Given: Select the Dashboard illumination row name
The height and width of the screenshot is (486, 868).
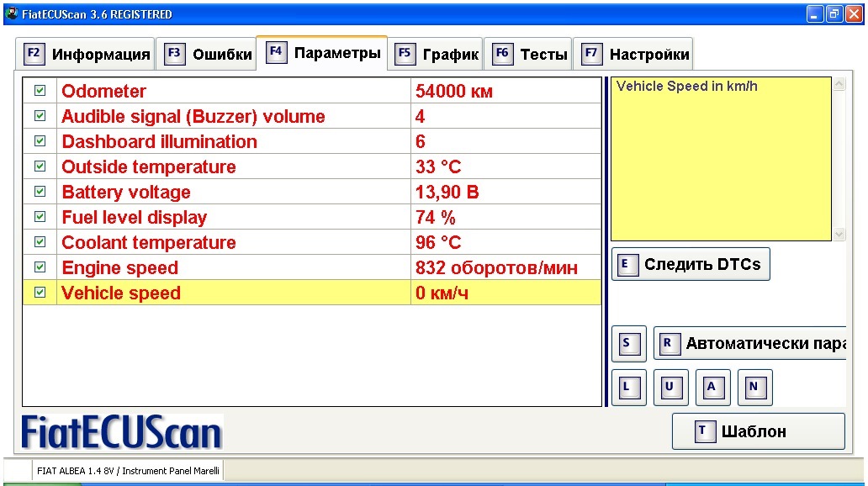Looking at the screenshot, I should click(x=160, y=141).
